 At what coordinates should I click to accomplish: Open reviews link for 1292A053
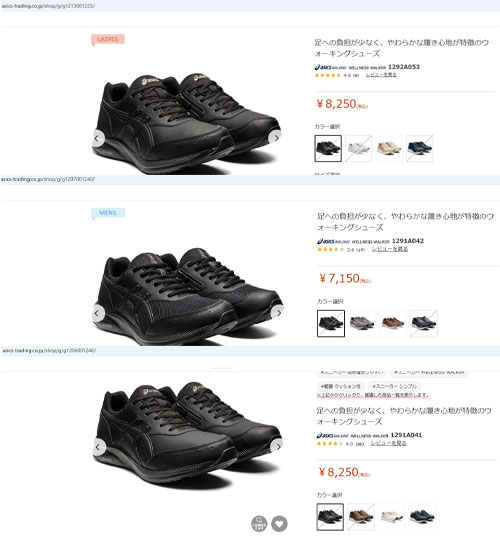pyautogui.click(x=381, y=75)
